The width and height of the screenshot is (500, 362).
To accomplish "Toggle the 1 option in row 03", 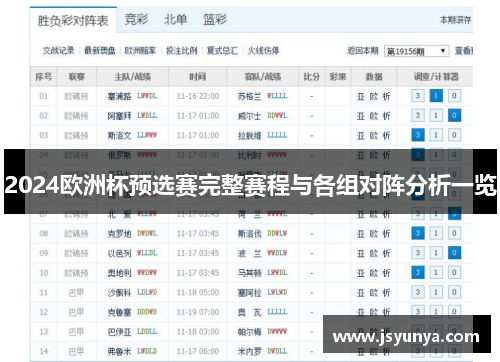I will point(436,135).
